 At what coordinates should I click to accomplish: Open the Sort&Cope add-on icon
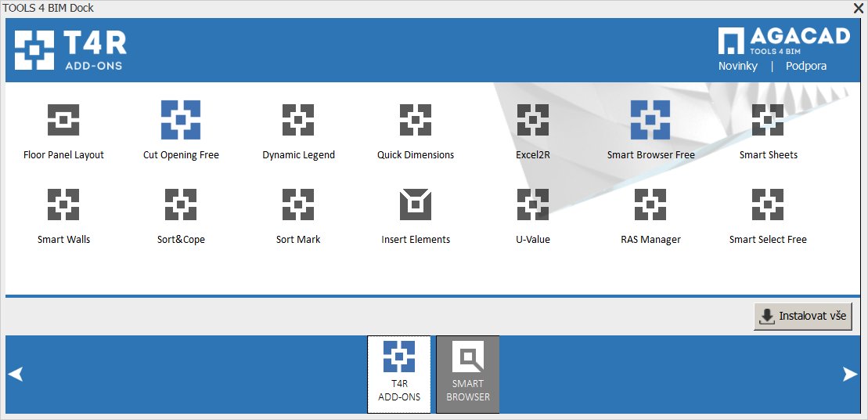point(181,205)
